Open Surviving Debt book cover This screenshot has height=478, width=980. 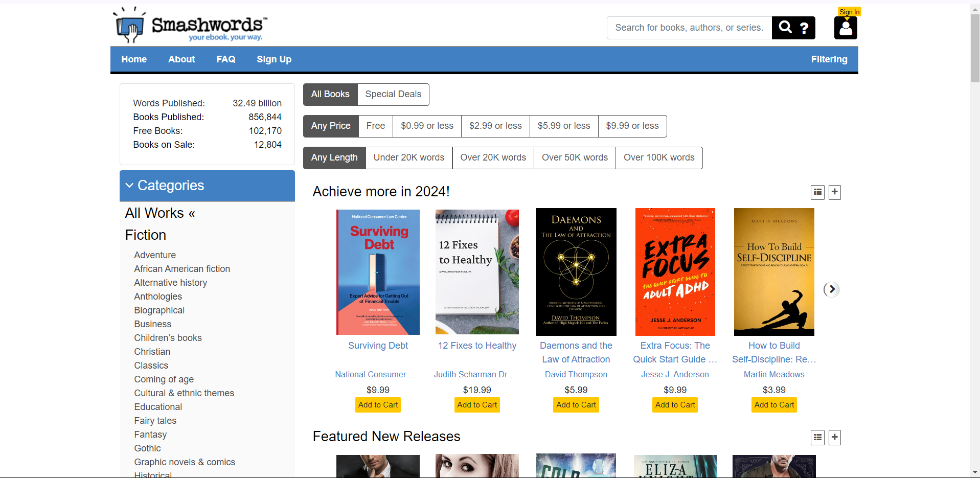378,272
